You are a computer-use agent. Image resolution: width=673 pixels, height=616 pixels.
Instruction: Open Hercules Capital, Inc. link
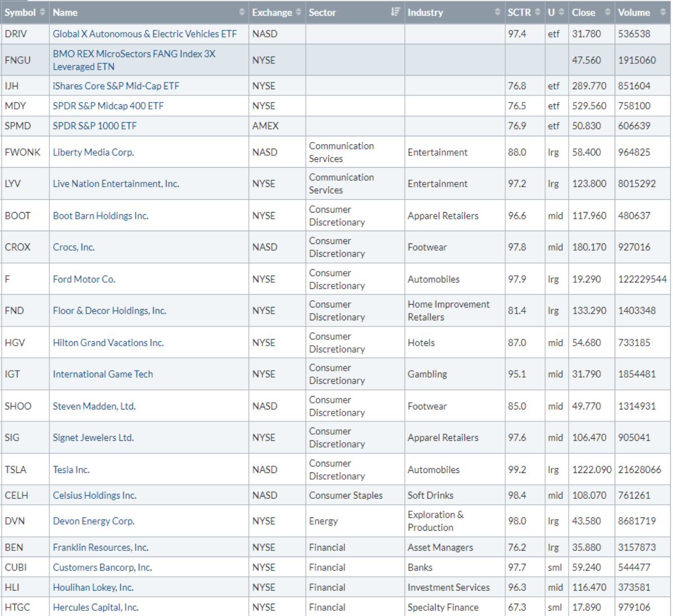(x=95, y=607)
